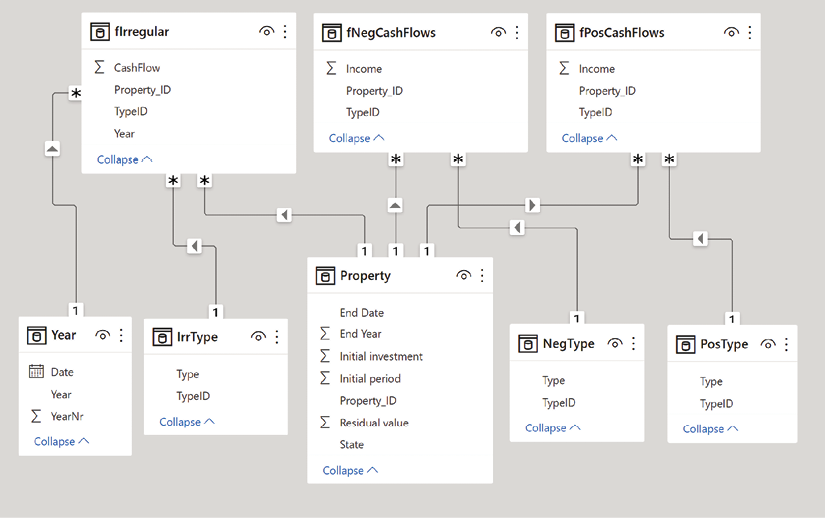Collapse the PosType table card

(710, 429)
